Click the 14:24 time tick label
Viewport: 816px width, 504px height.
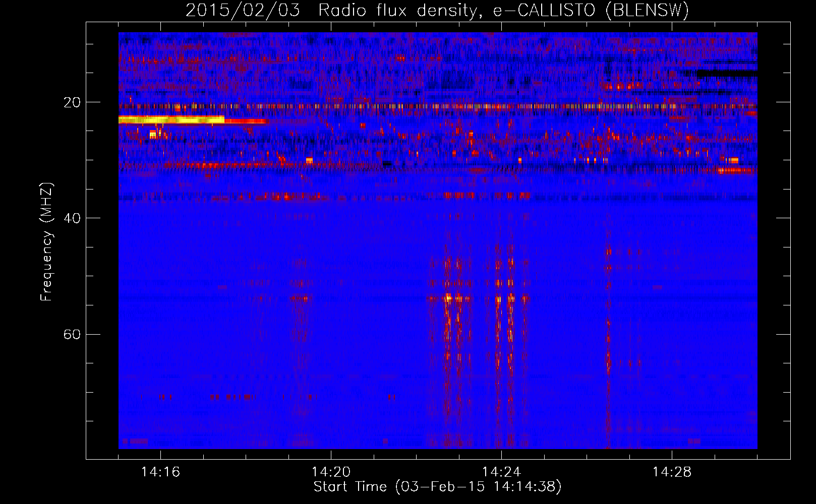point(501,472)
